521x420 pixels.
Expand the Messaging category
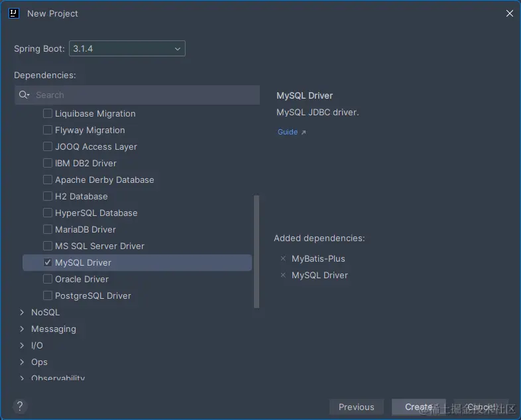click(x=22, y=329)
